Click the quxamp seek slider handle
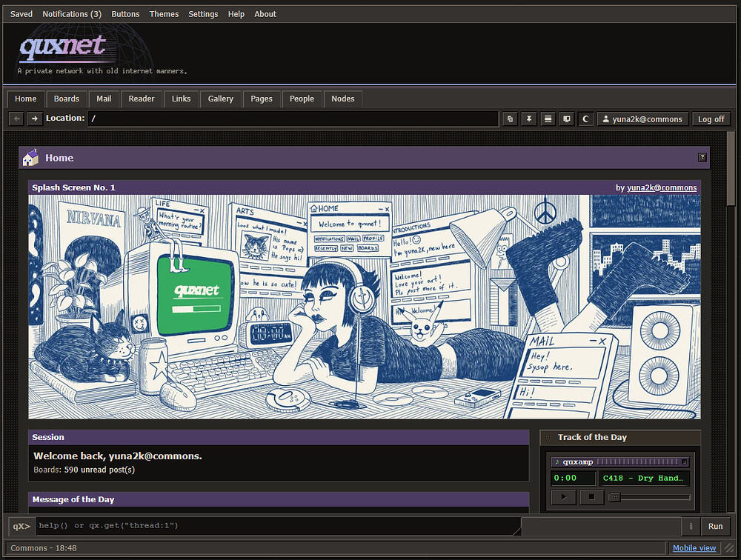Screen dimensions: 741x560 pos(615,497)
